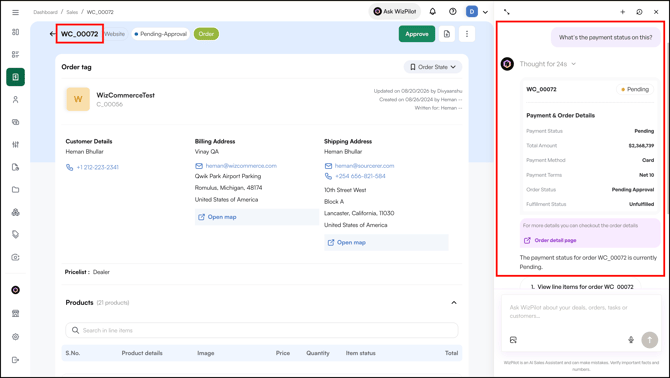The width and height of the screenshot is (670, 378).
Task: Open the three-dot more options menu
Action: coord(467,34)
